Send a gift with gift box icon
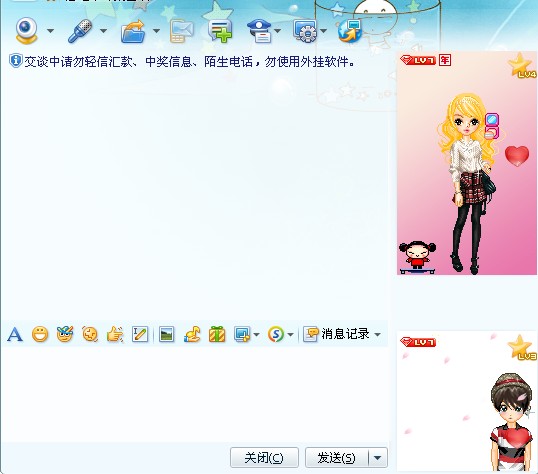Viewport: 538px width, 474px height. [x=217, y=334]
